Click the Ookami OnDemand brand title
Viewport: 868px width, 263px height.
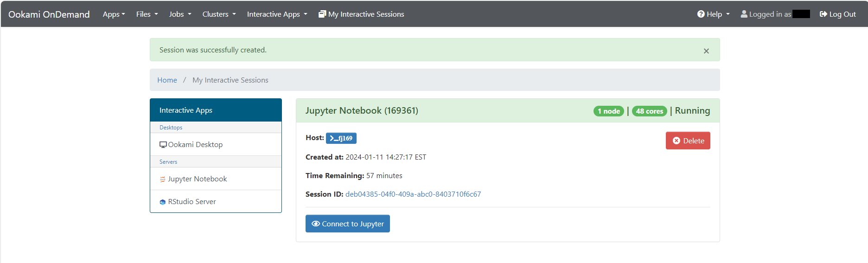(x=49, y=14)
